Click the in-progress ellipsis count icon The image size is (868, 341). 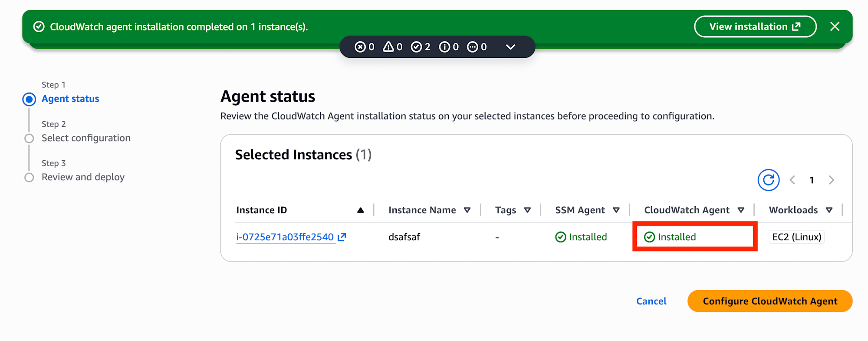coord(477,47)
